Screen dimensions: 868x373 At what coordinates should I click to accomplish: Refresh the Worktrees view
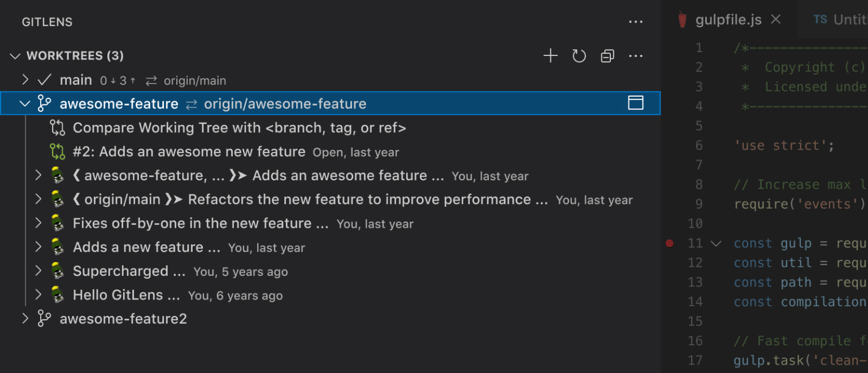click(x=579, y=55)
